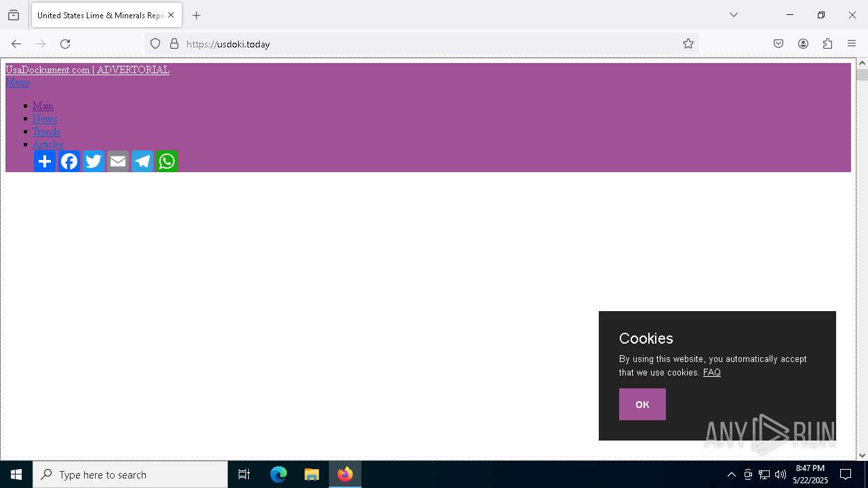Open the cookies FAQ link
Image resolution: width=868 pixels, height=488 pixels.
click(x=712, y=372)
